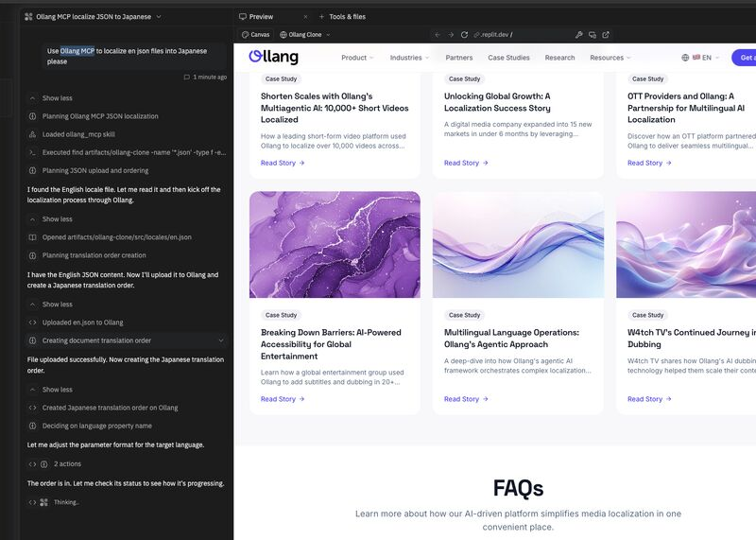Viewport: 756px width, 540px height.
Task: Go back in the preview browser
Action: (x=438, y=35)
